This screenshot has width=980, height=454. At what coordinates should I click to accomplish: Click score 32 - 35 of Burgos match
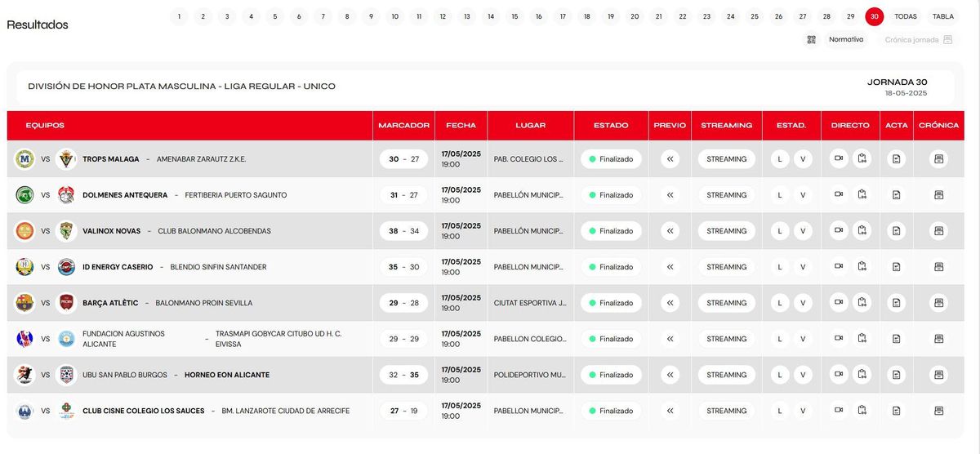(403, 375)
